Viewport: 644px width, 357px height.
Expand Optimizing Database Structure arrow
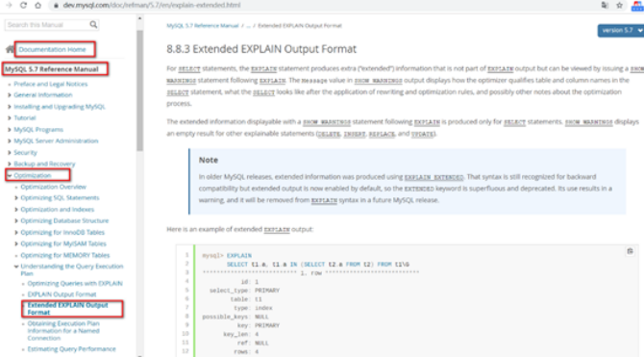[16, 221]
